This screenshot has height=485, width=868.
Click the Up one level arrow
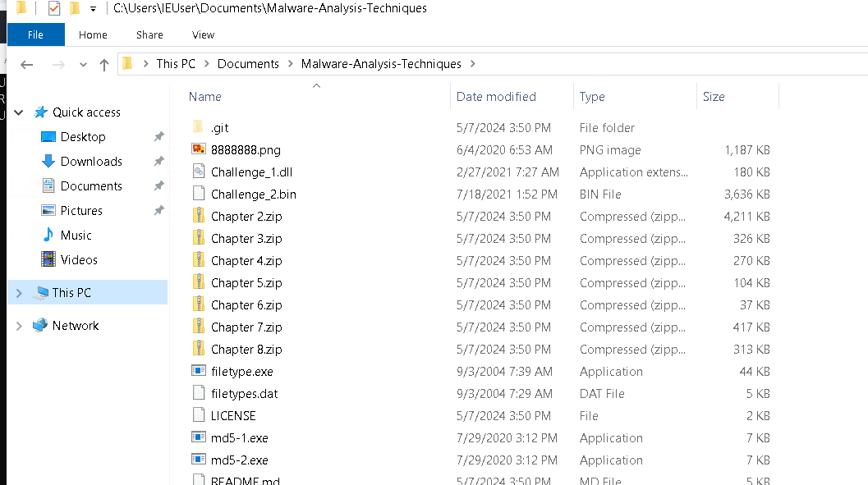103,65
